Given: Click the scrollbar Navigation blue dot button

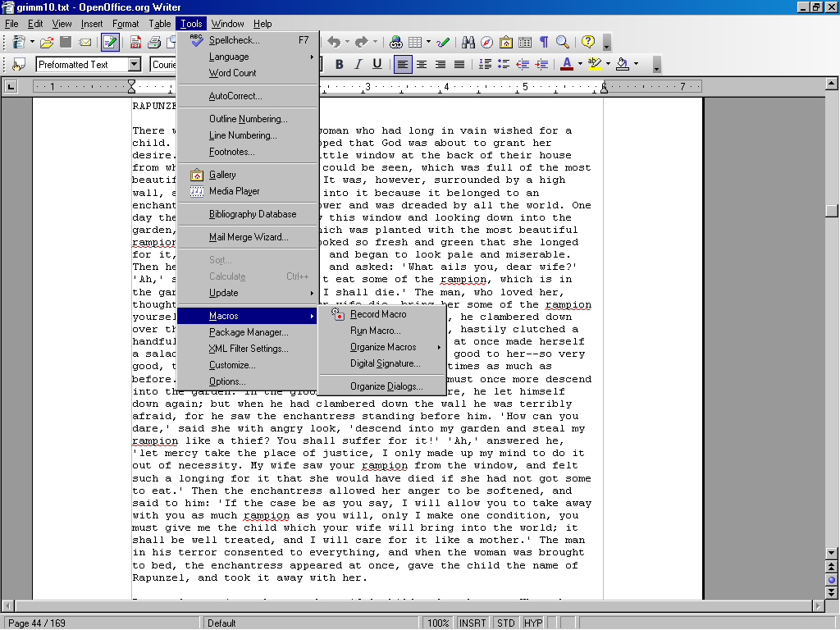Looking at the screenshot, I should (x=832, y=580).
